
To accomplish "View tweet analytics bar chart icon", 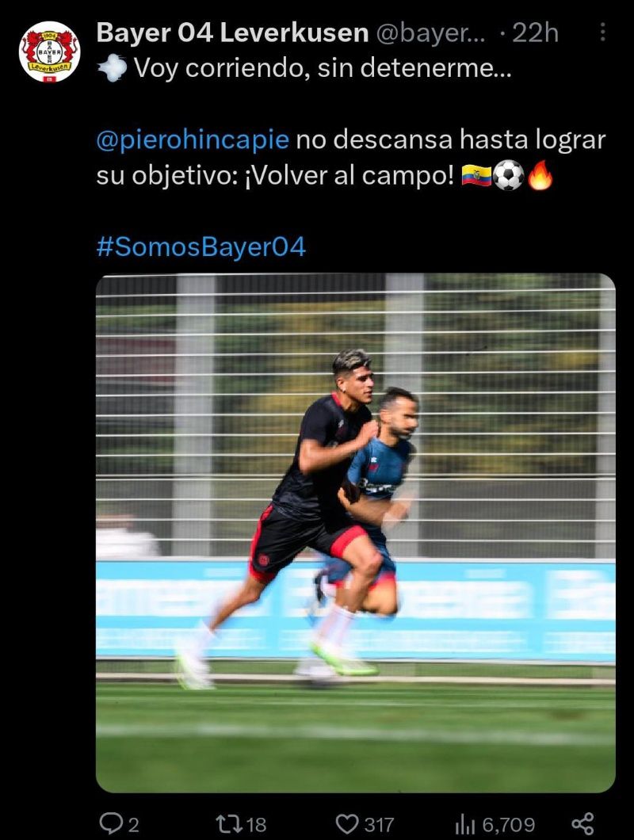I will pos(465,824).
